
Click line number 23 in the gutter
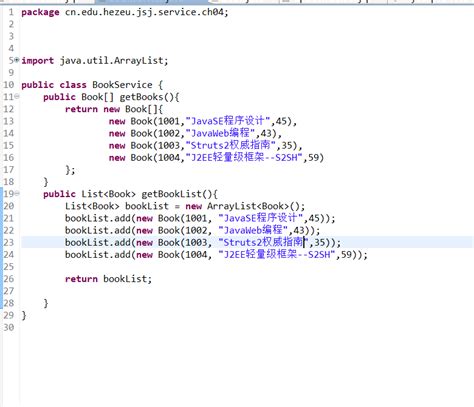click(x=9, y=242)
